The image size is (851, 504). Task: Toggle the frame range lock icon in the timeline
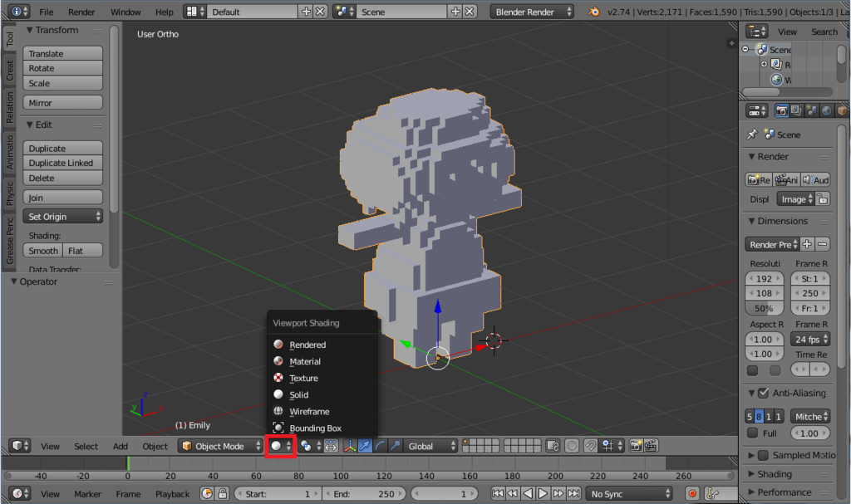tap(223, 494)
